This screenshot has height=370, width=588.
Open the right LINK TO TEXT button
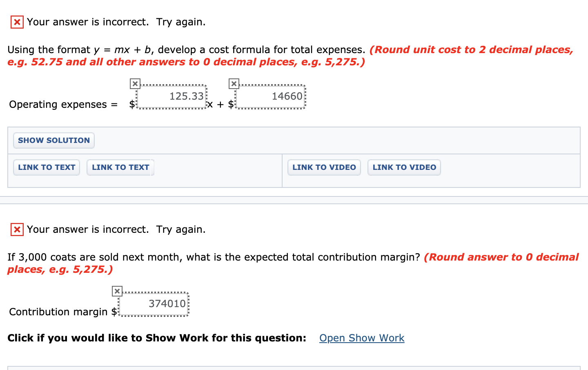[120, 167]
